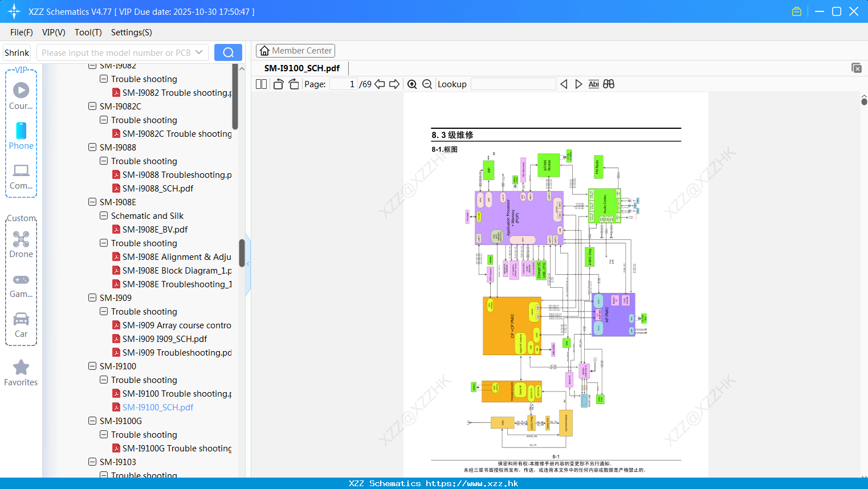Image resolution: width=868 pixels, height=489 pixels.
Task: Collapse the SM-I9100G node
Action: pos(92,421)
